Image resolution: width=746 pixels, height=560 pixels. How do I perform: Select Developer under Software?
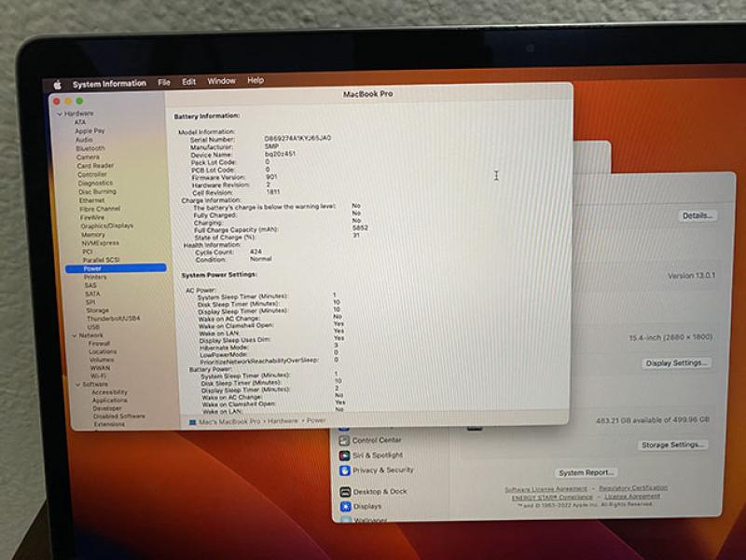pos(107,408)
